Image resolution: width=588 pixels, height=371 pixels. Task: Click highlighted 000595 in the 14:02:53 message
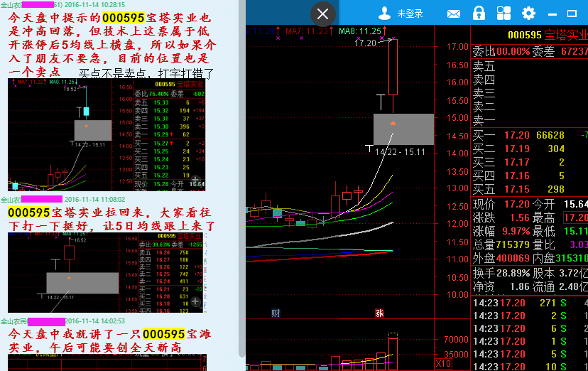164,334
